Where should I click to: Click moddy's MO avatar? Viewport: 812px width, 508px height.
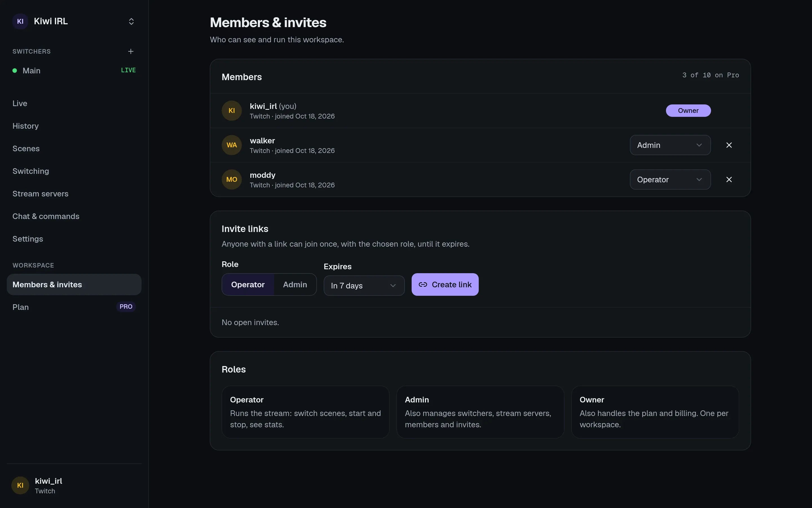(231, 179)
